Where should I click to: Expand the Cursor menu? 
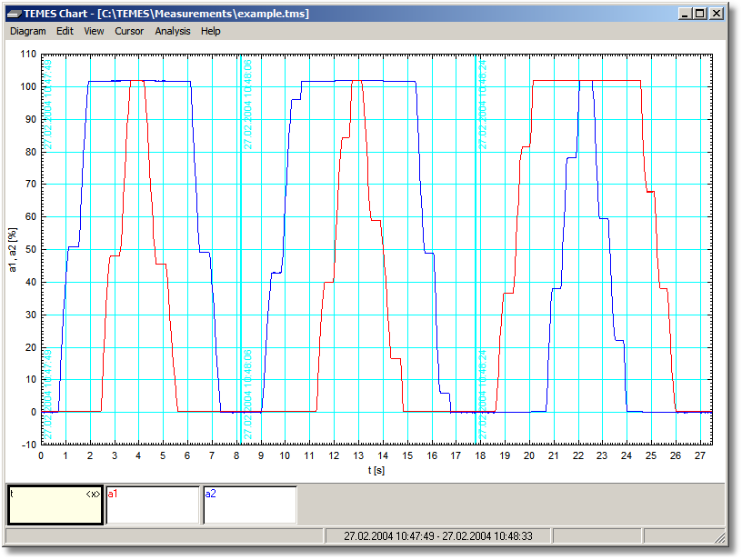tap(129, 31)
